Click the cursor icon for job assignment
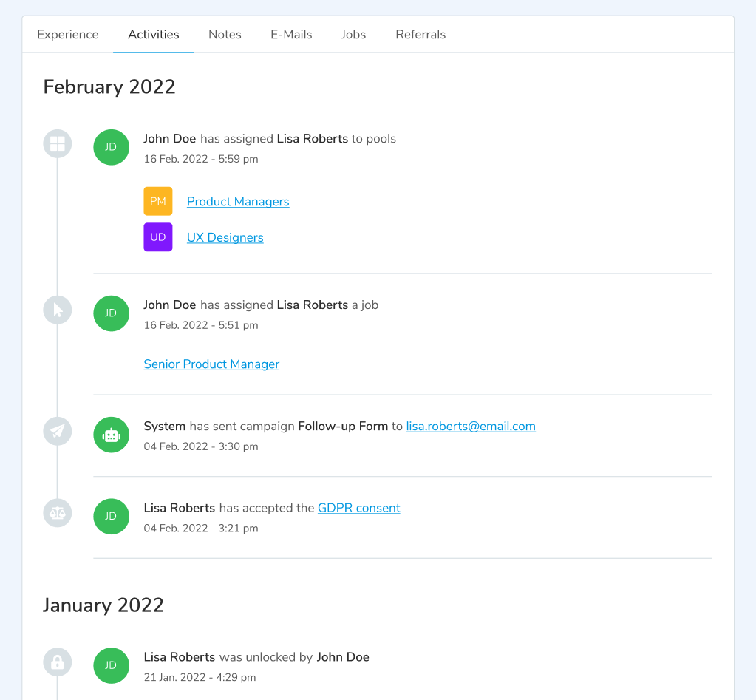The width and height of the screenshot is (756, 700). (58, 310)
